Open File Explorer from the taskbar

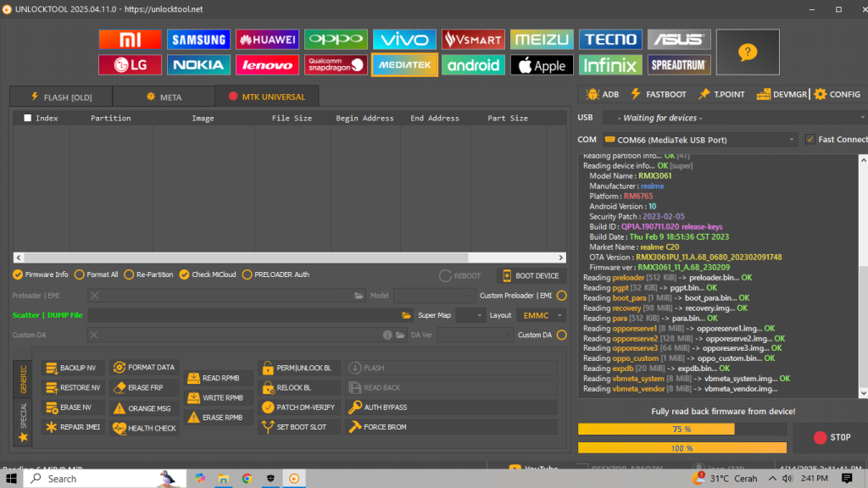(224, 479)
